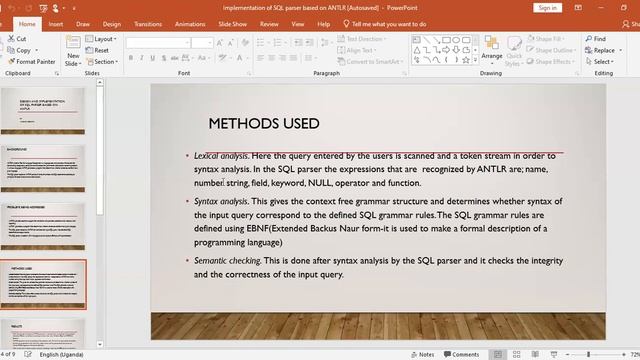
Task: Open the Design tab
Action: click(x=112, y=24)
